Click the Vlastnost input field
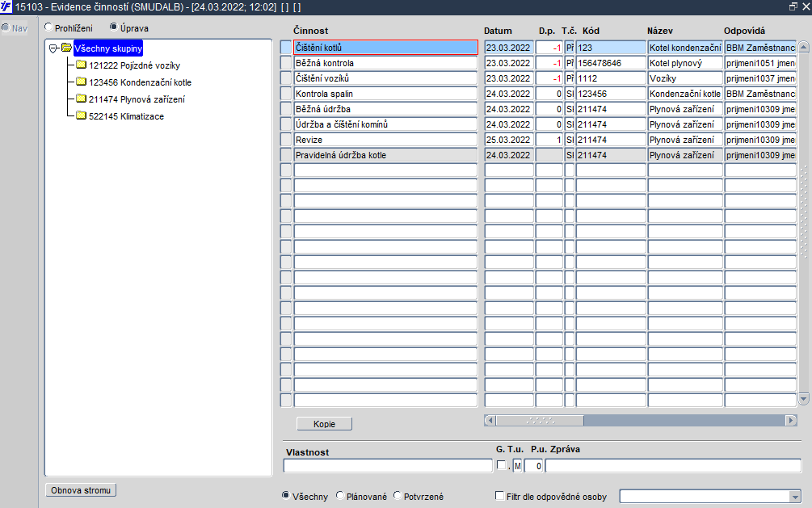 pyautogui.click(x=388, y=465)
